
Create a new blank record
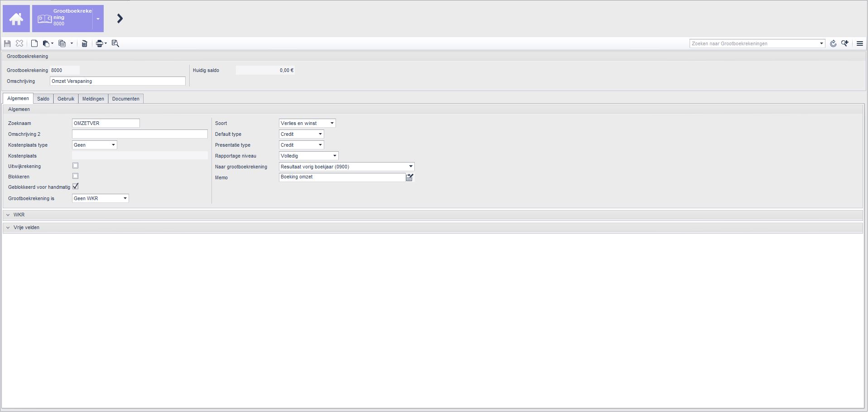click(x=34, y=43)
